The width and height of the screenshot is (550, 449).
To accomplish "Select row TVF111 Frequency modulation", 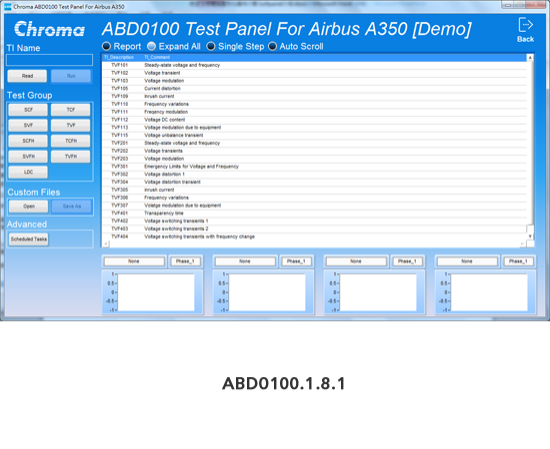I will 314,112.
